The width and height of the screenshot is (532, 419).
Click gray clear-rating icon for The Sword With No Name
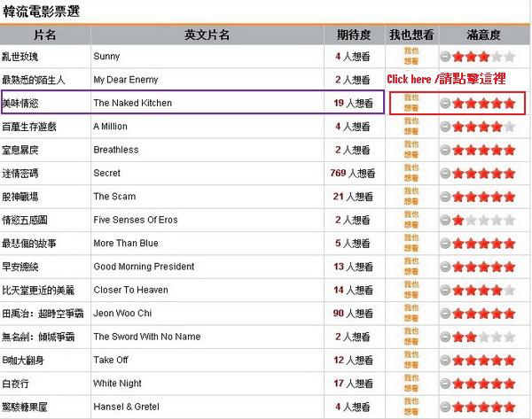coord(445,337)
